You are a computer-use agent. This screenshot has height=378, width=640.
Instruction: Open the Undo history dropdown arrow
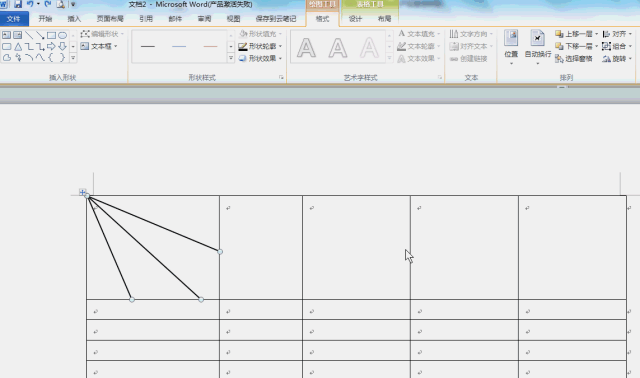pyautogui.click(x=38, y=4)
